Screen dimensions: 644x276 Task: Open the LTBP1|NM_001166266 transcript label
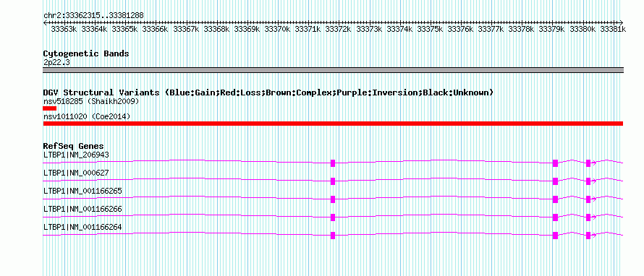pos(82,209)
